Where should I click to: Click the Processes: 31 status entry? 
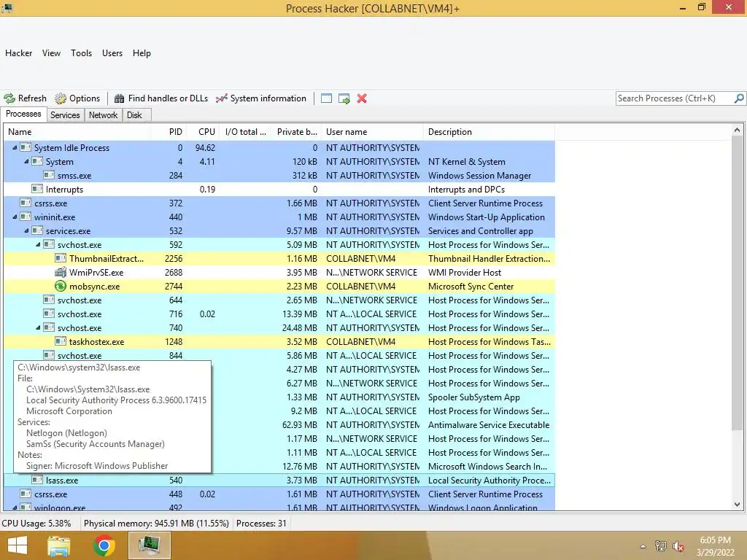261,524
